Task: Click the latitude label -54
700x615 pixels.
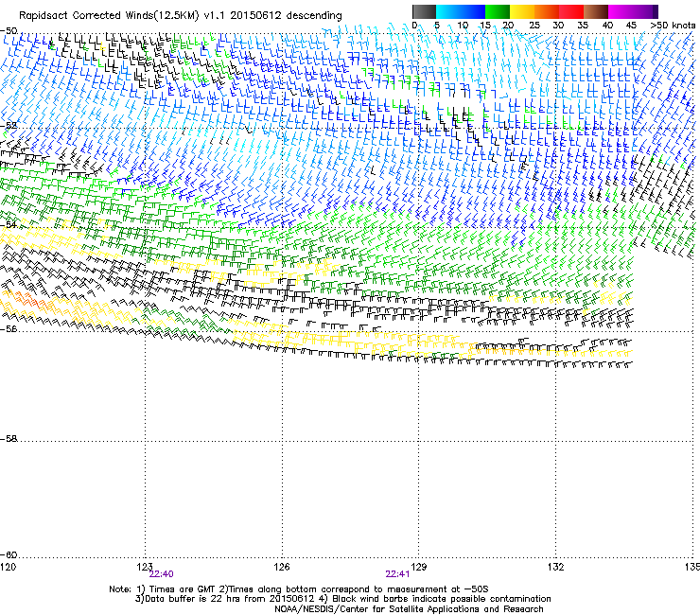Action: [x=9, y=224]
